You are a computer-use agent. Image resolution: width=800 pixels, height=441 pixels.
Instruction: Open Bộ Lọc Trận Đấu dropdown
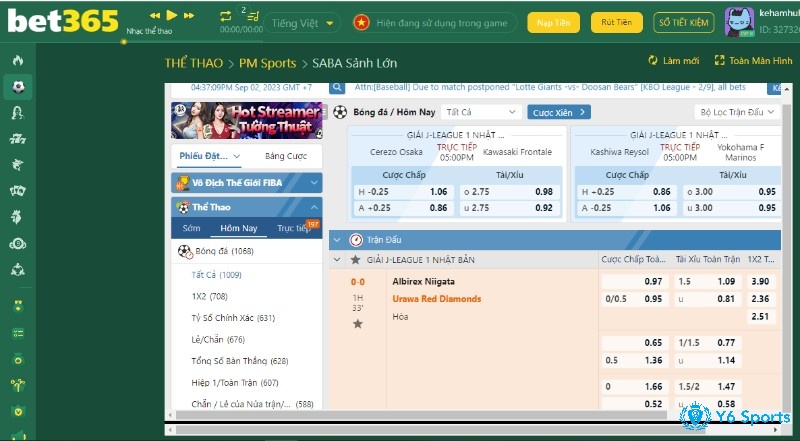click(x=737, y=112)
